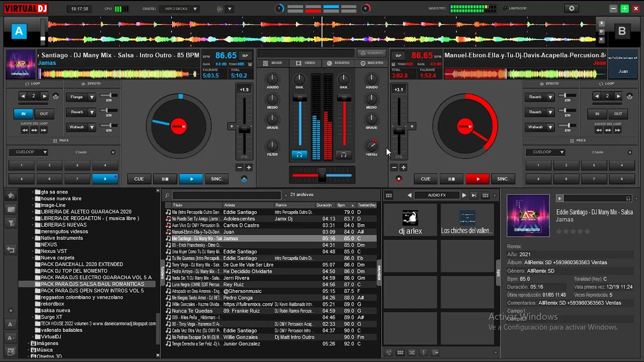Click the song search input field
The width and height of the screenshot is (644, 362).
click(x=226, y=196)
